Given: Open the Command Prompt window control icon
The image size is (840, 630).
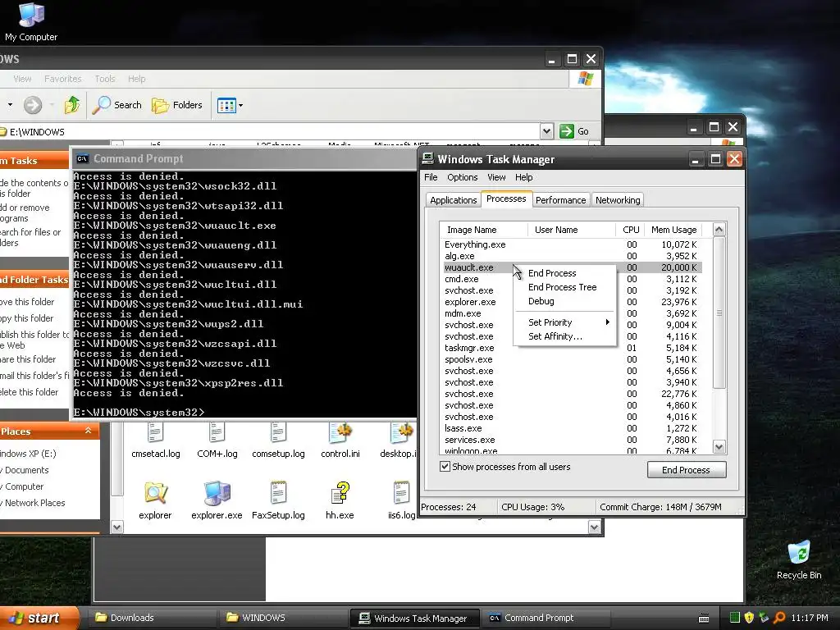Looking at the screenshot, I should (x=82, y=158).
